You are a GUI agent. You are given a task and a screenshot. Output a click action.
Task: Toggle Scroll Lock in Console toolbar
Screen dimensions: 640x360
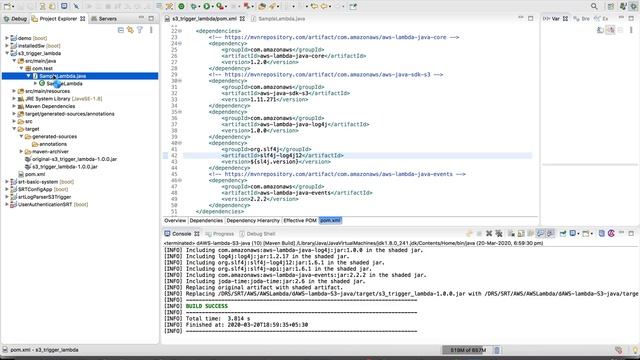[x=521, y=233]
